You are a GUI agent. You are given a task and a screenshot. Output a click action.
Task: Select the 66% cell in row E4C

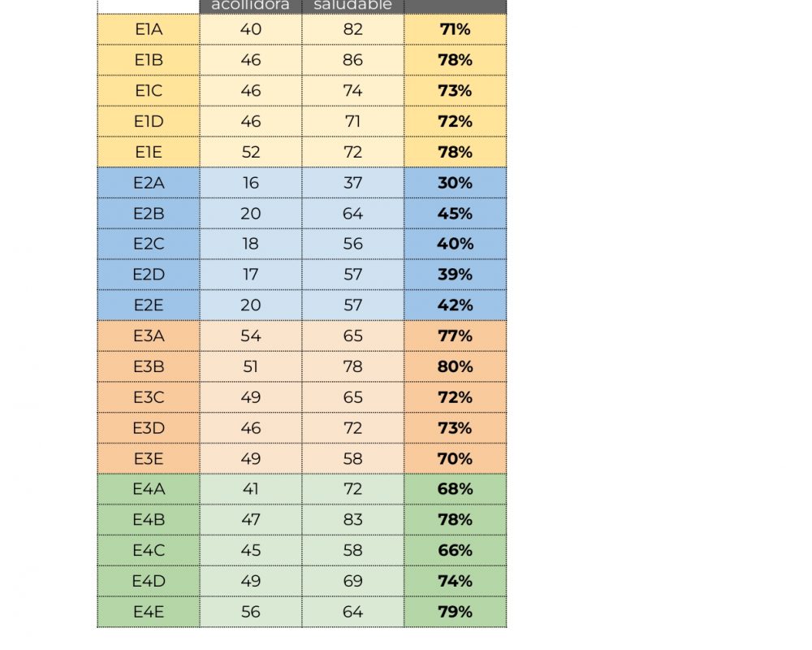coord(455,550)
